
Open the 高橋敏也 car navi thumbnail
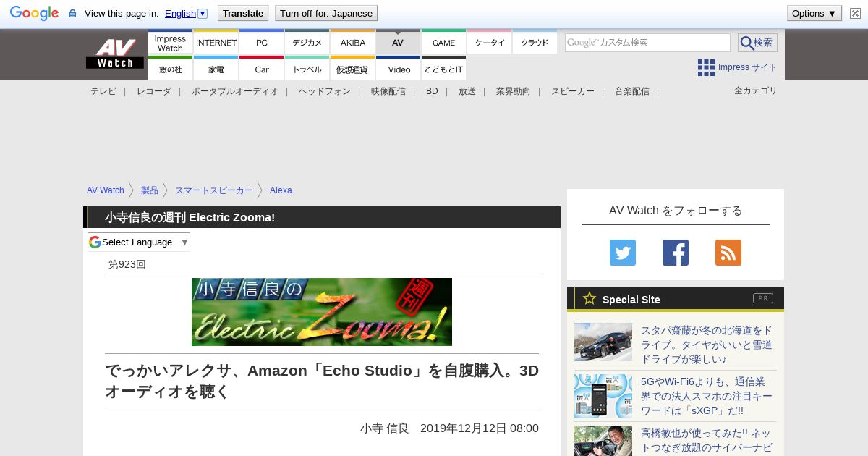(x=603, y=441)
